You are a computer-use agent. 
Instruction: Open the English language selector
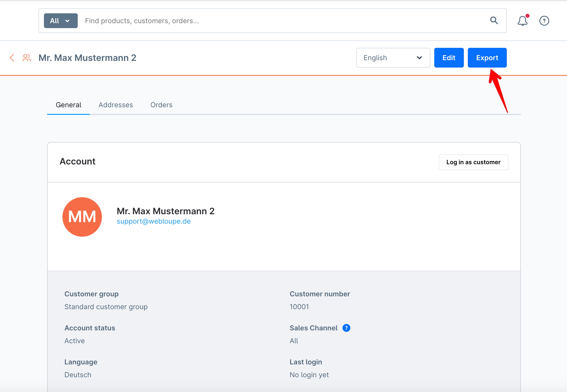click(x=393, y=57)
